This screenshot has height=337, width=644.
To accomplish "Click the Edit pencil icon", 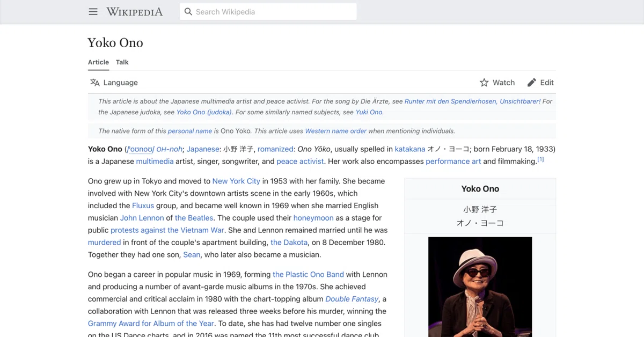I will point(532,83).
